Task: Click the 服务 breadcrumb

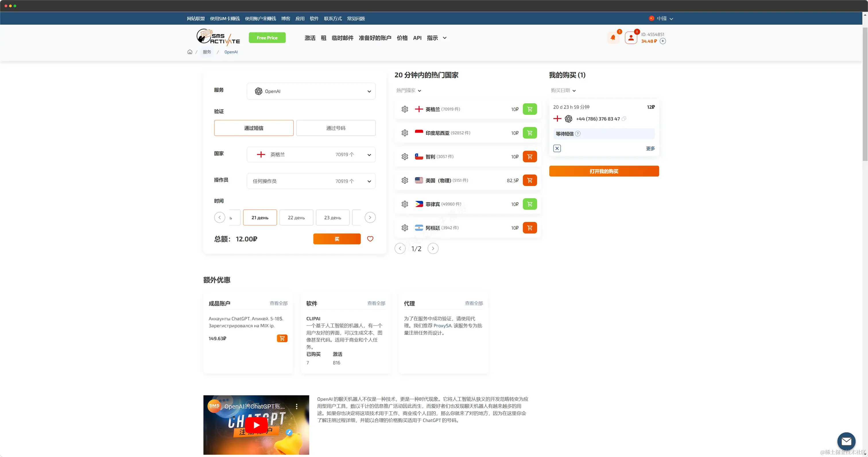Action: [207, 52]
